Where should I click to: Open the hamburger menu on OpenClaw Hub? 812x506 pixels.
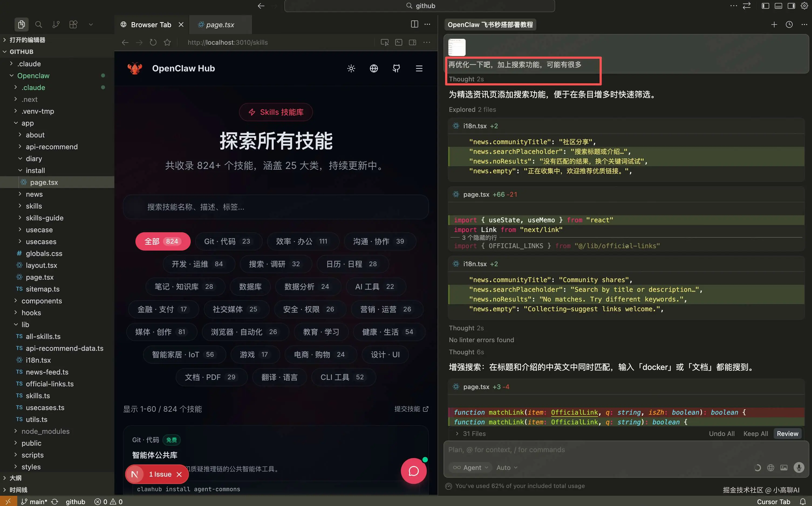coord(419,69)
